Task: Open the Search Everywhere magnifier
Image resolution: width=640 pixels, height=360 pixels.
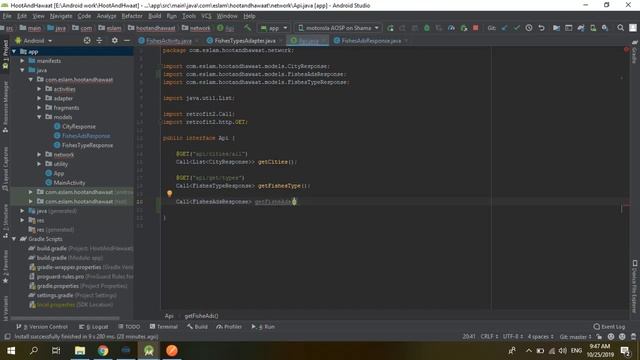Action: point(620,28)
